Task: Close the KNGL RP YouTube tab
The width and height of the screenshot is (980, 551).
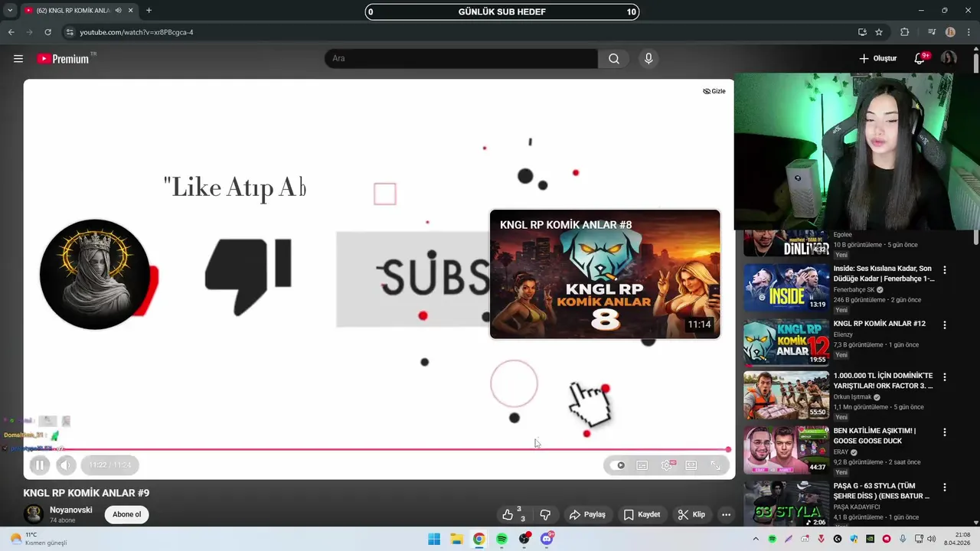Action: (131, 11)
